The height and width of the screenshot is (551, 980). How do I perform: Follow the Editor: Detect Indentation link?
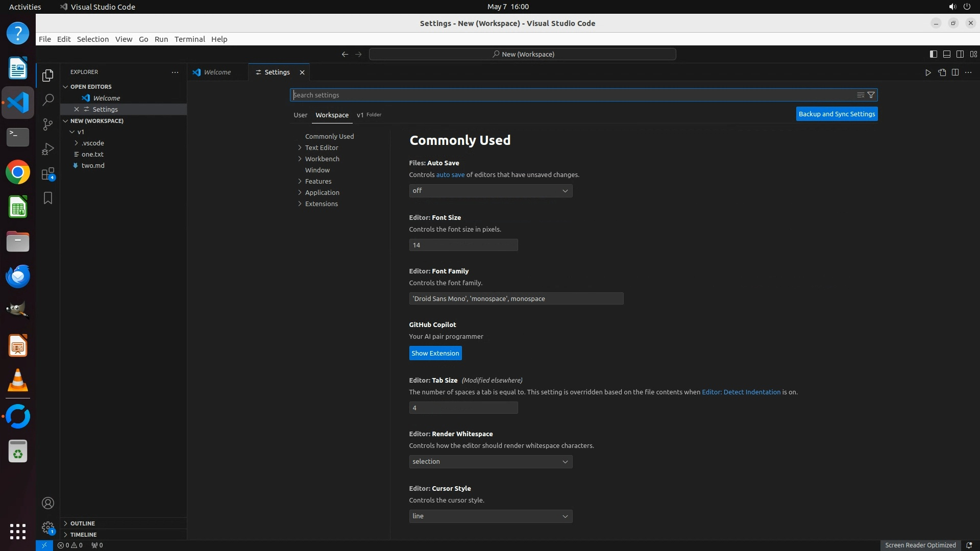tap(741, 392)
